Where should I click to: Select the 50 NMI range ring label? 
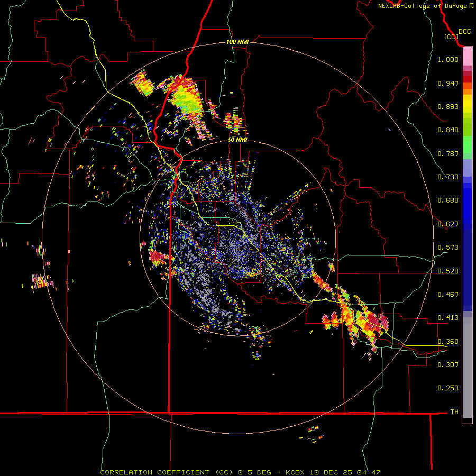tap(237, 140)
